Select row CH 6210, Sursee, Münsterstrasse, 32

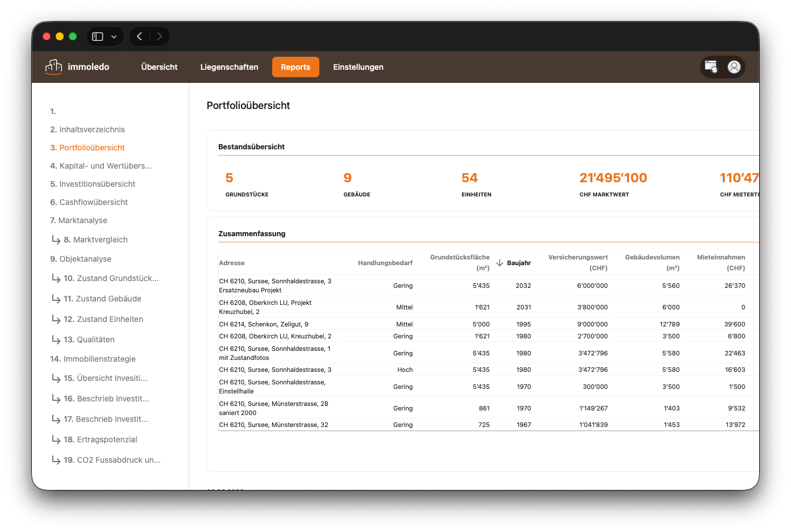(x=489, y=425)
